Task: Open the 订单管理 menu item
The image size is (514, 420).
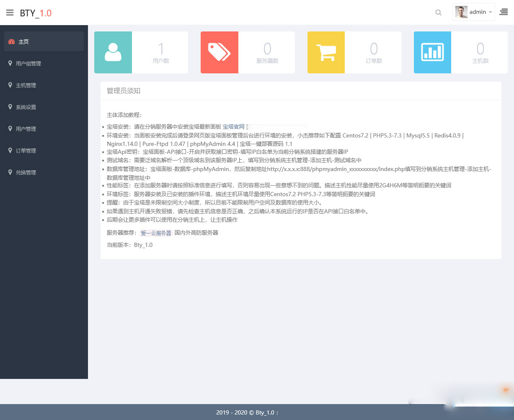Action: tap(44, 150)
